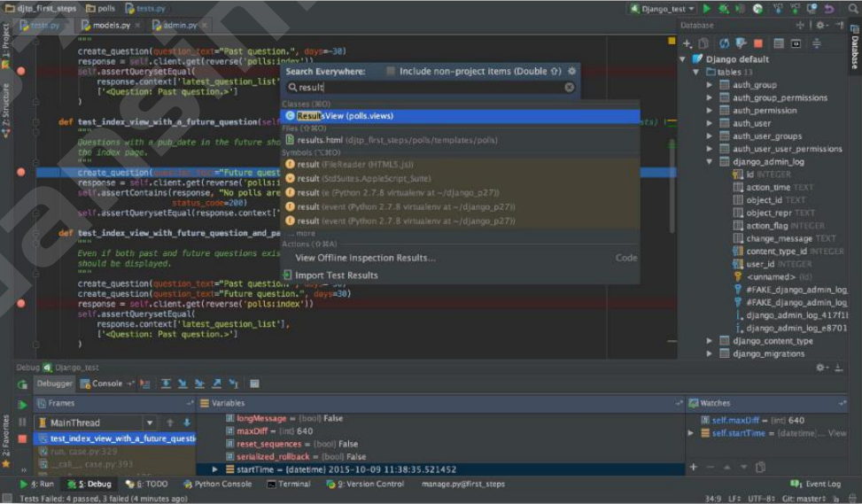The width and height of the screenshot is (862, 504).
Task: Choose View Offline Inspection Results action
Action: 460,258
